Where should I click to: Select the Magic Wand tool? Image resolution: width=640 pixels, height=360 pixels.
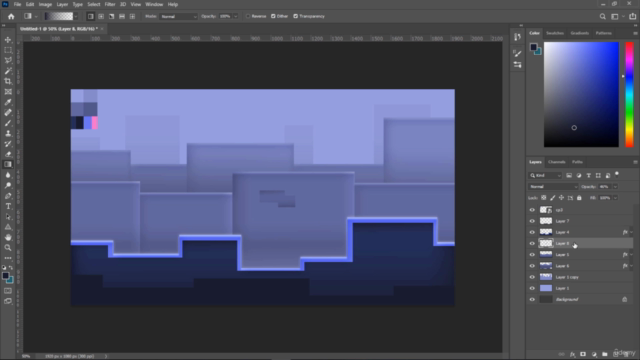[8, 71]
